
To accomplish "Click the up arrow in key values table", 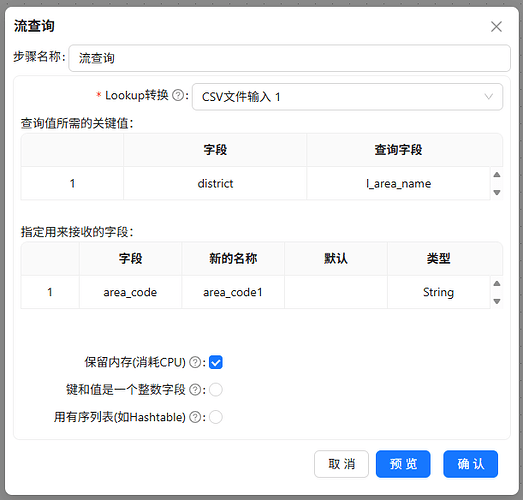I will coord(497,174).
